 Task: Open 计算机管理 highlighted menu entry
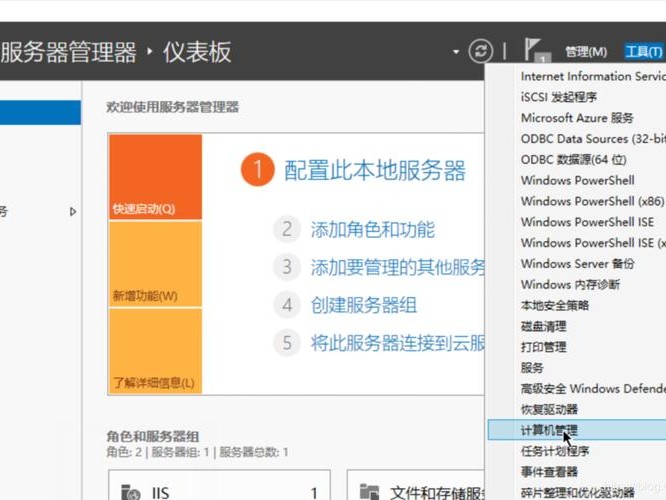(x=577, y=430)
